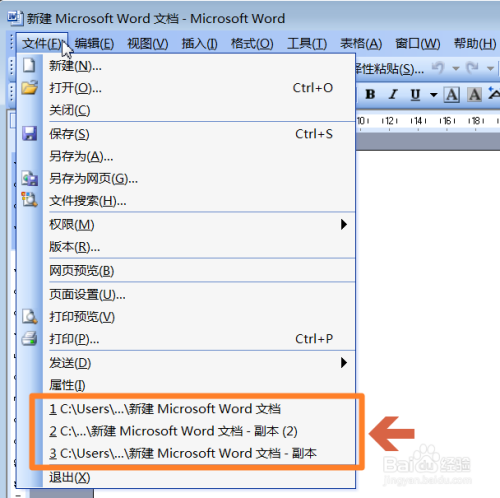
Task: Choose 版本(R)... menu entry
Action: click(x=186, y=247)
